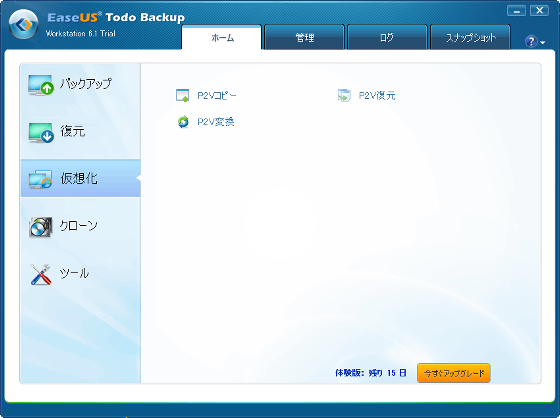Viewport: 560px width, 418px height.
Task: Click the backup monitor icon in sidebar
Action: pyautogui.click(x=41, y=85)
